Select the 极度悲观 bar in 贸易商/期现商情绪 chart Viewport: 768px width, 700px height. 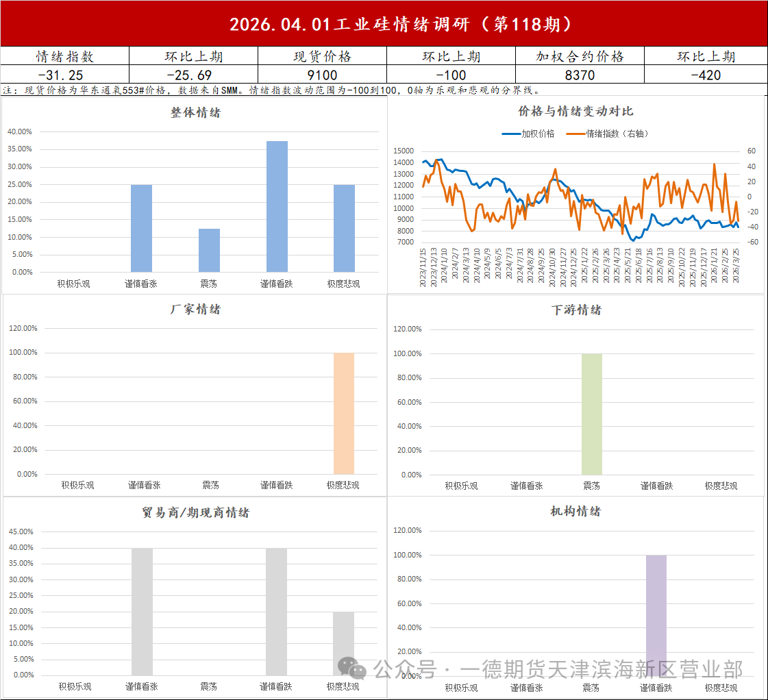344,643
